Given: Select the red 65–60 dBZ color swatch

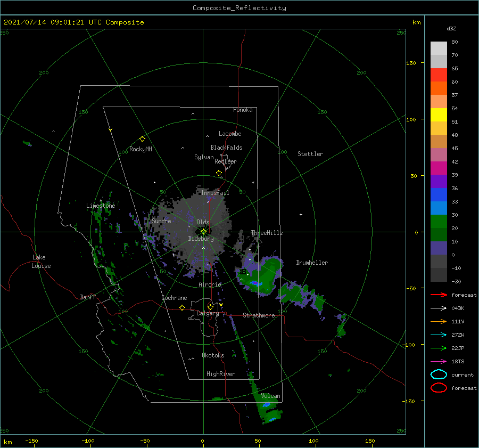Looking at the screenshot, I should [x=439, y=75].
